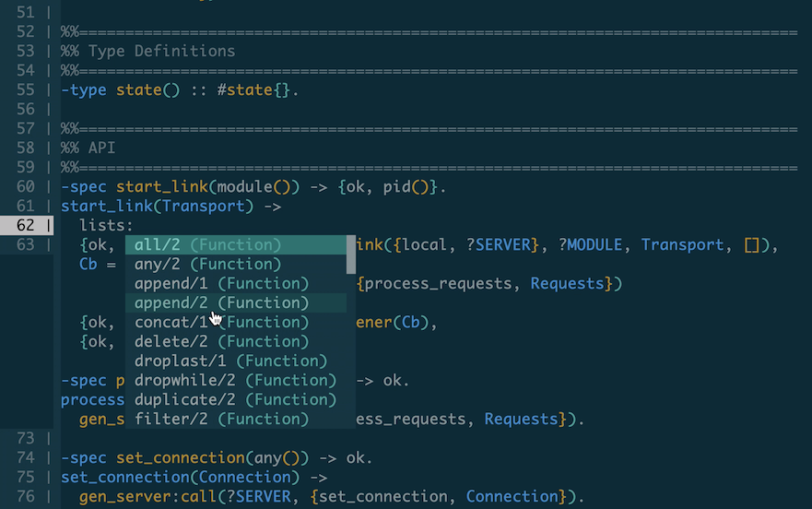The width and height of the screenshot is (812, 509).
Task: Click line number 55 in gutter
Action: coord(25,90)
